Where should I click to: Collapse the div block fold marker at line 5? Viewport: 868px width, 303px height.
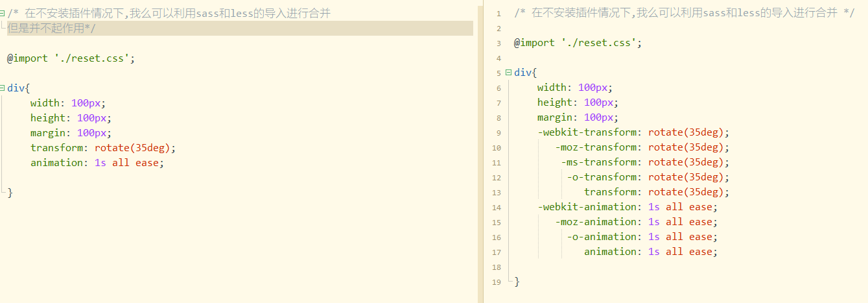[x=508, y=73]
